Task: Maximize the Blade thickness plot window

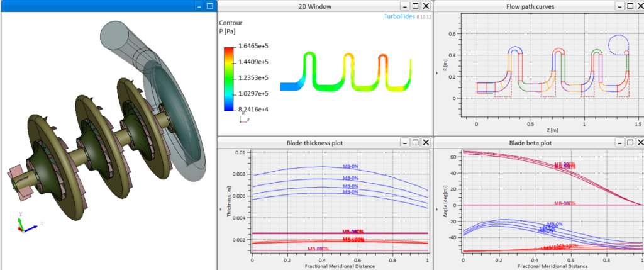Action: (416, 142)
